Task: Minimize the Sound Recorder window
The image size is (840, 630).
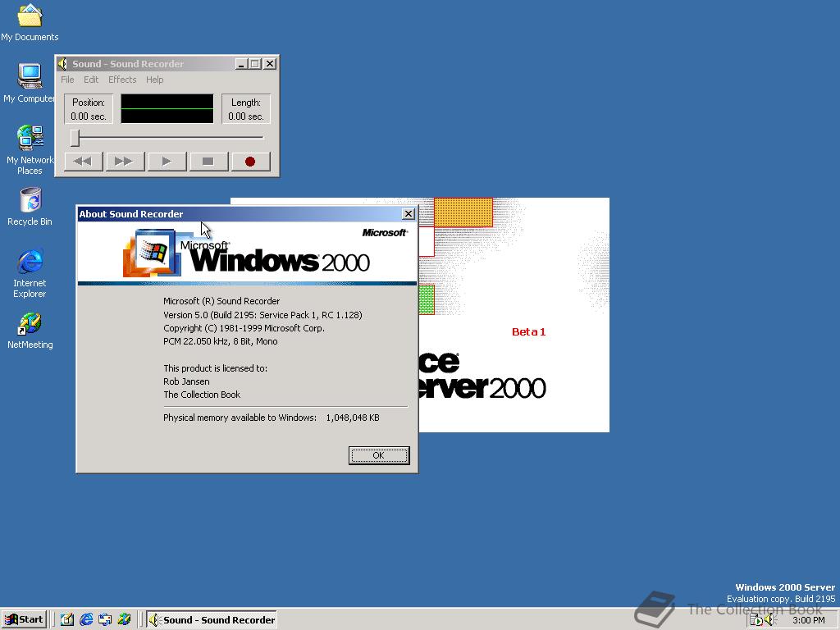Action: pyautogui.click(x=241, y=64)
